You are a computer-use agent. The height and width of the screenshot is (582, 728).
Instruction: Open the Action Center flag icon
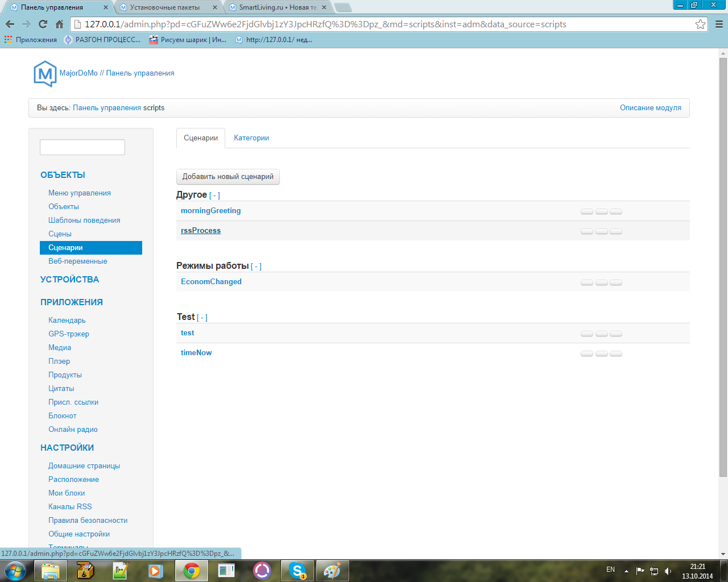[640, 571]
